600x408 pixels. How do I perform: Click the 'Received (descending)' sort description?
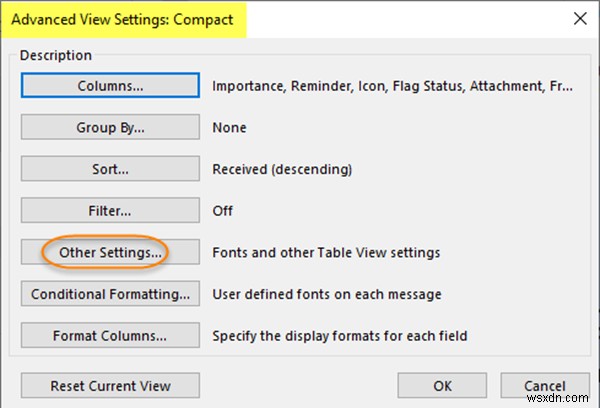pyautogui.click(x=282, y=170)
